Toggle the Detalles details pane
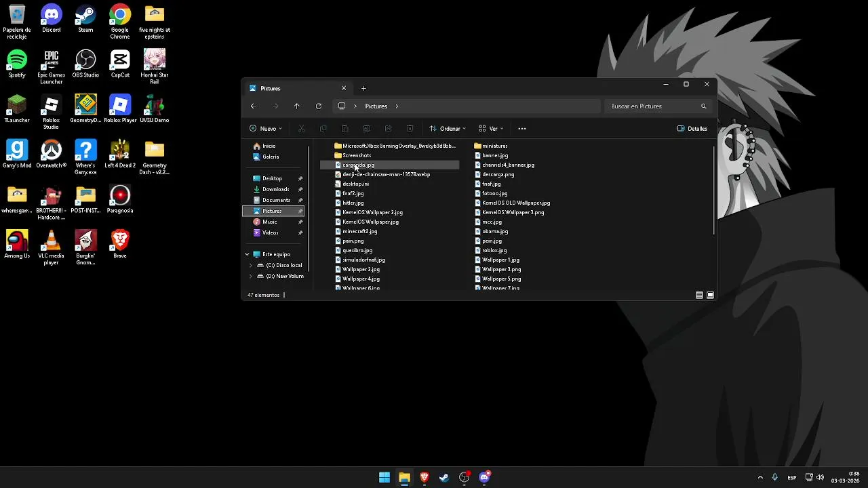This screenshot has width=868, height=488. [x=692, y=129]
